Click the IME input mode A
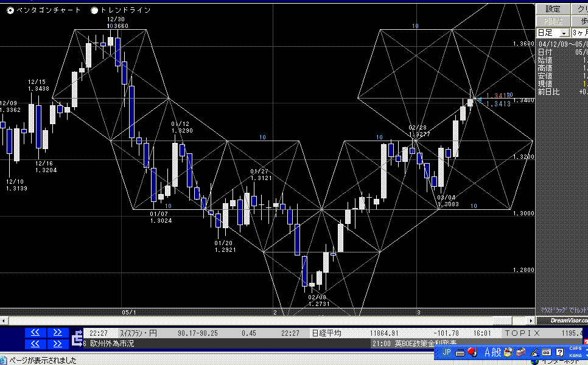This screenshot has height=365, width=588. tap(487, 352)
